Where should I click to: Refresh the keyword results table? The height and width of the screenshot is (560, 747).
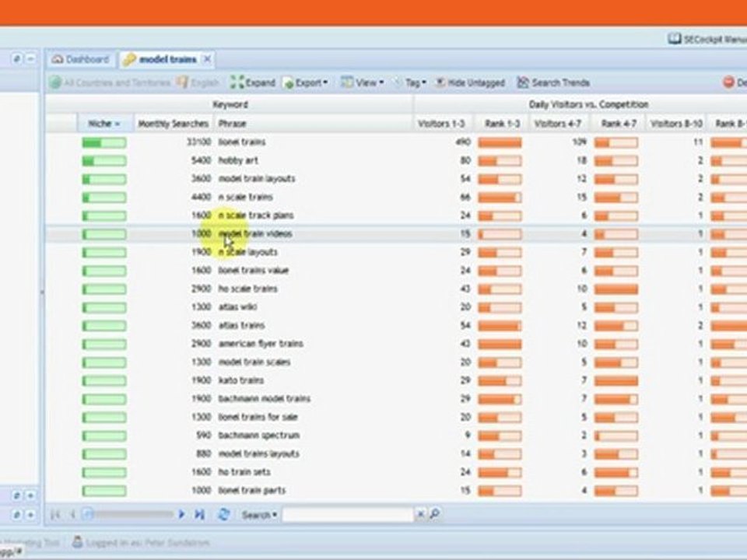click(x=223, y=515)
